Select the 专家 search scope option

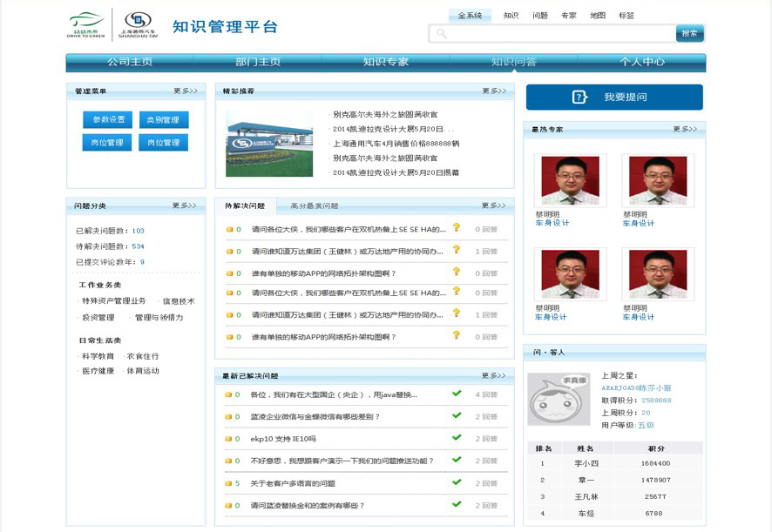569,16
